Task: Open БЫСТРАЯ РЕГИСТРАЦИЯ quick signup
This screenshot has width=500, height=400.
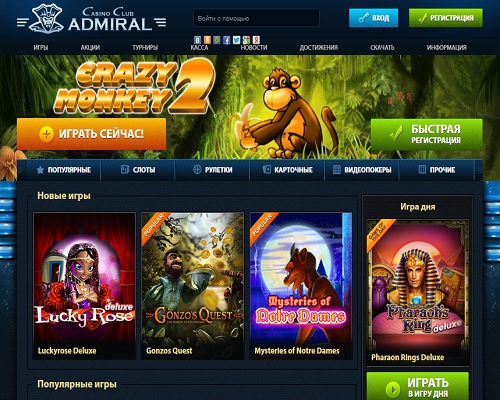Action: [x=427, y=134]
